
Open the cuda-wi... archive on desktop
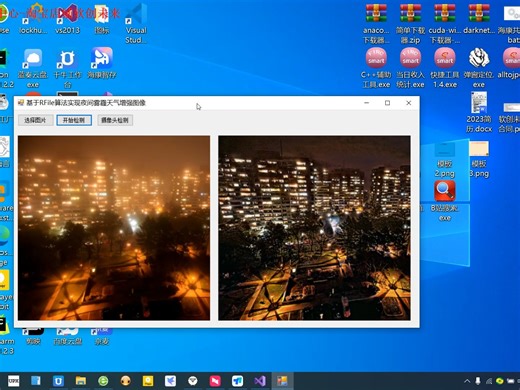click(x=445, y=24)
